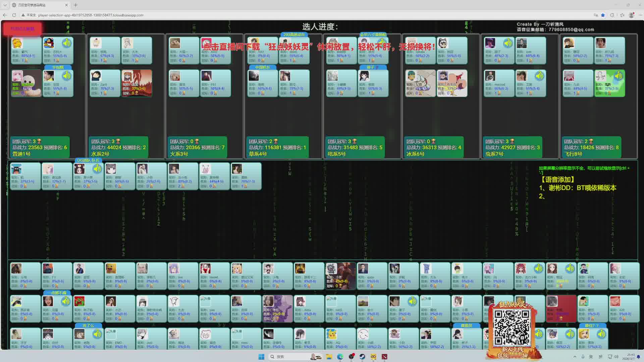Select the 草系4号 team summary panel
The height and width of the screenshot is (362, 644).
(277, 147)
